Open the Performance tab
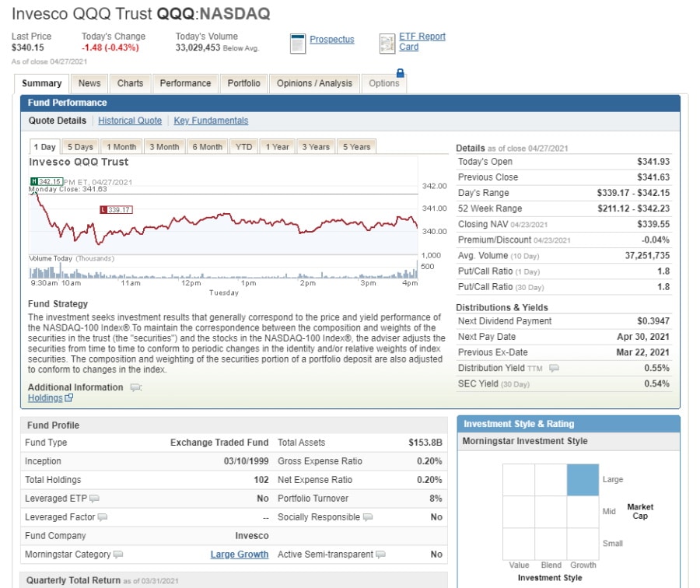This screenshot has width=700, height=588. (x=185, y=83)
